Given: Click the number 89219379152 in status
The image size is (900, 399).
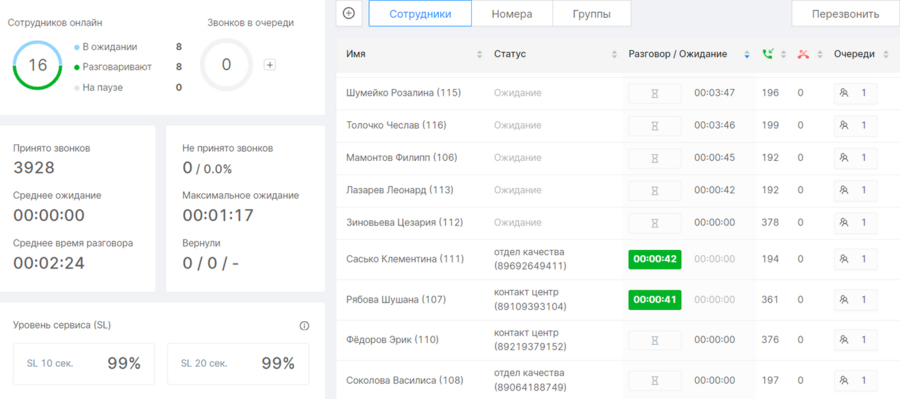Looking at the screenshot, I should pos(530,347).
